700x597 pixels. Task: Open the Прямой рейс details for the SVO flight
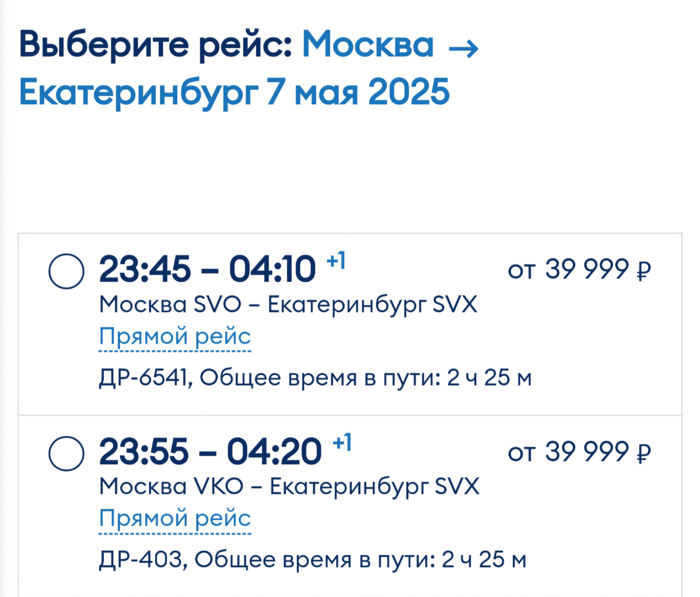pyautogui.click(x=174, y=336)
